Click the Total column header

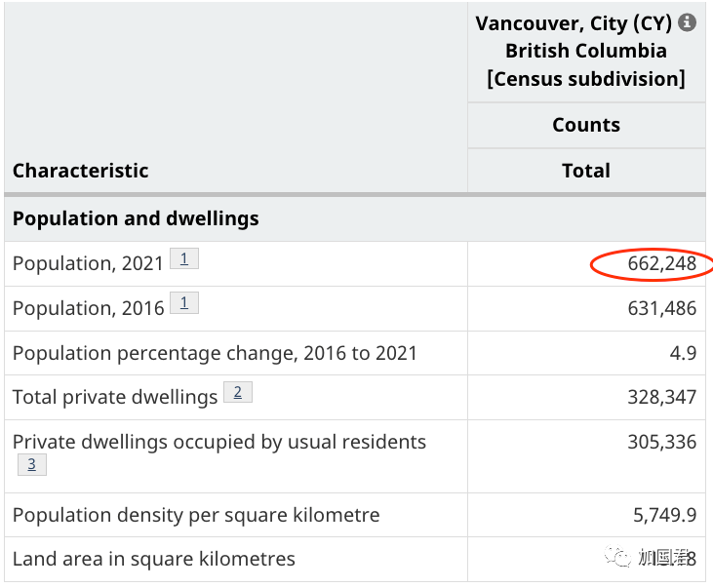coord(586,171)
